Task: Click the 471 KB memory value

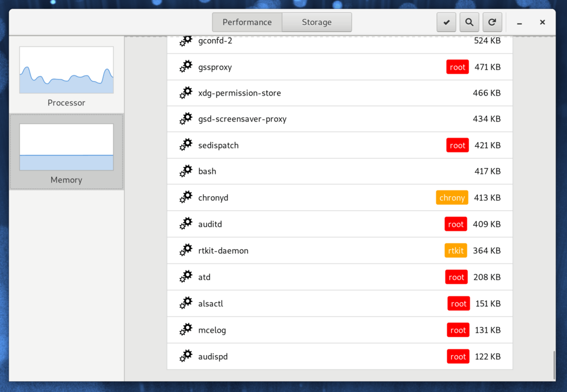Action: (x=488, y=67)
